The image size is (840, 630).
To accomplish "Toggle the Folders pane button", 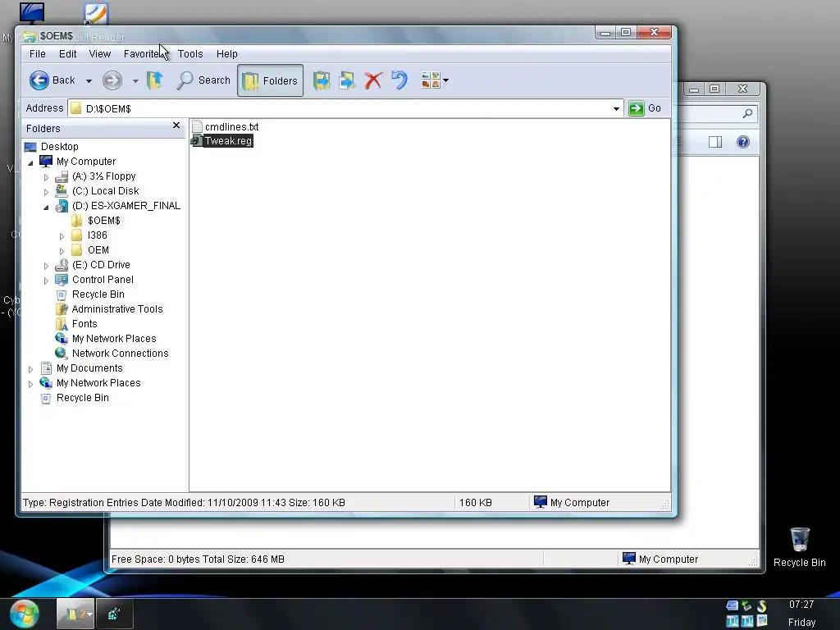I will pos(270,80).
